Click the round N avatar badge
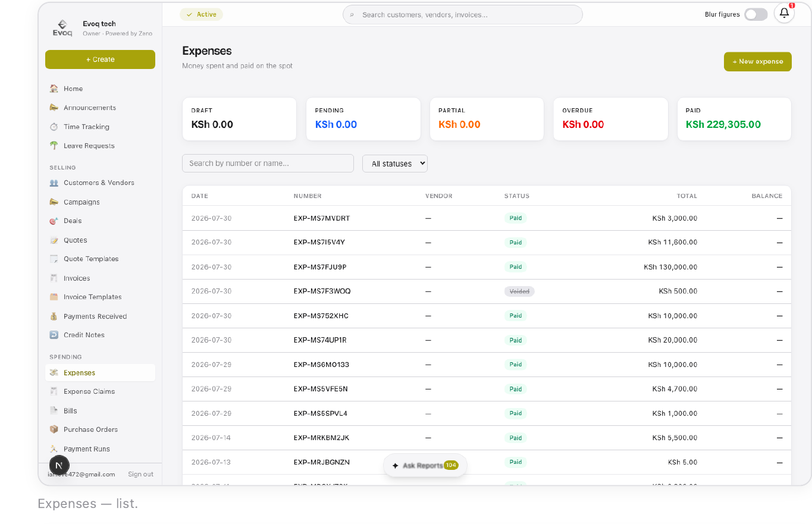The image size is (812, 524). [x=58, y=466]
